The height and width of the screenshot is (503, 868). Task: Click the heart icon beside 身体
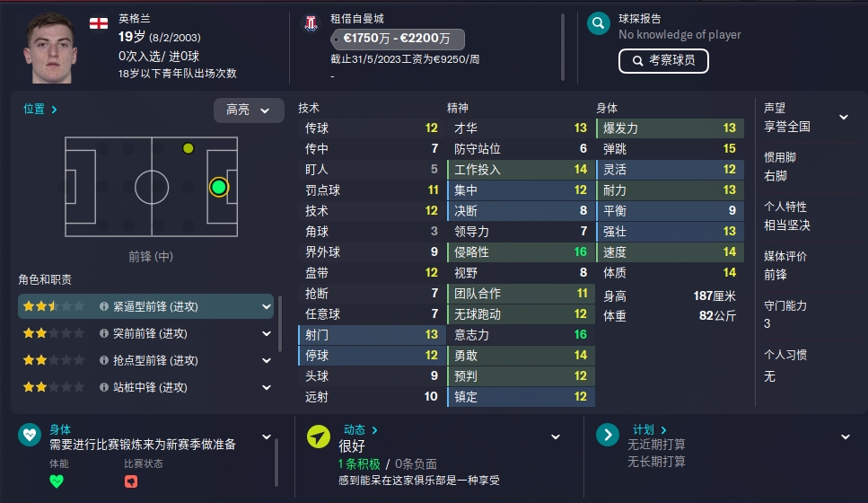(30, 435)
